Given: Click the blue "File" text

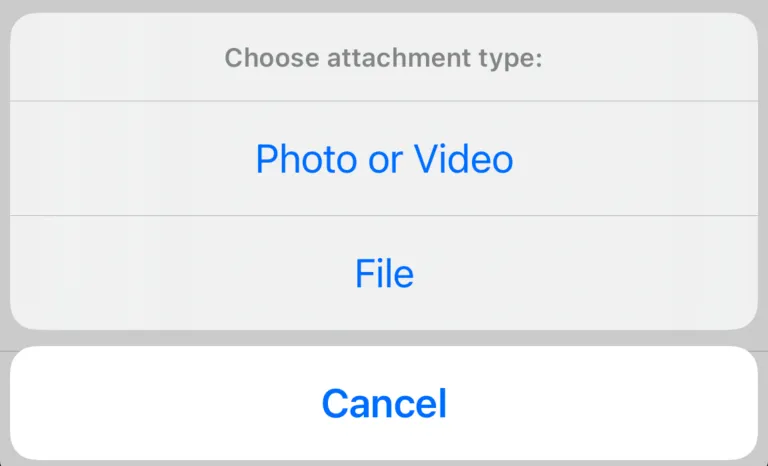Looking at the screenshot, I should pos(384,274).
